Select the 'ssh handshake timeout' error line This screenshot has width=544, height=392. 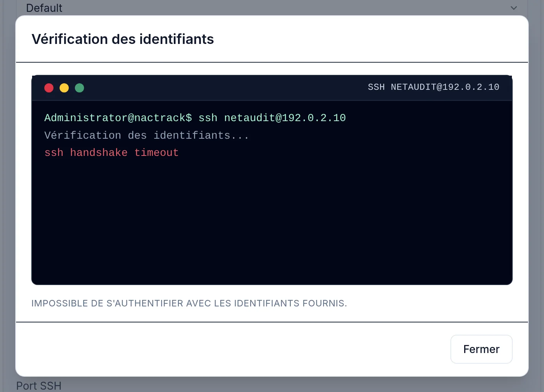click(112, 153)
